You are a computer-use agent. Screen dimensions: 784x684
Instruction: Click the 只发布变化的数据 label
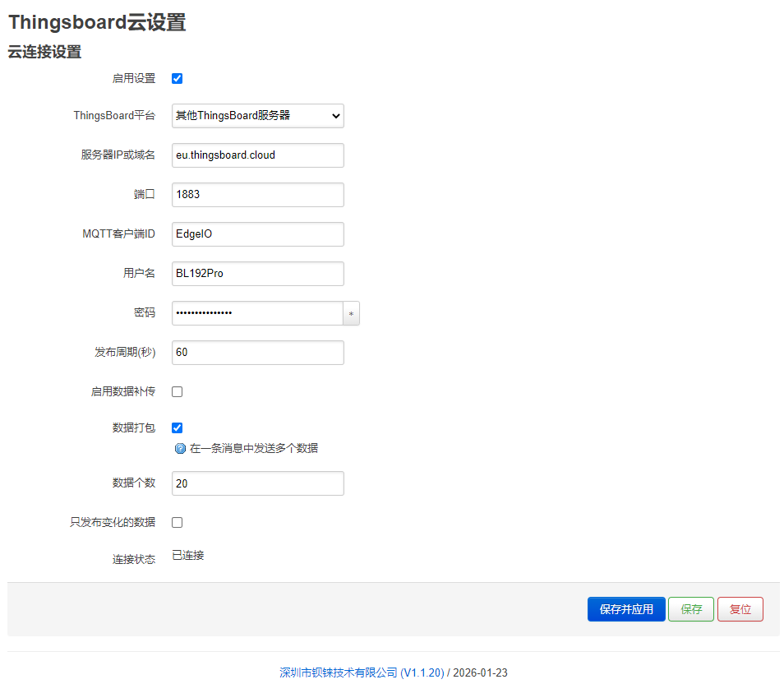tap(113, 522)
